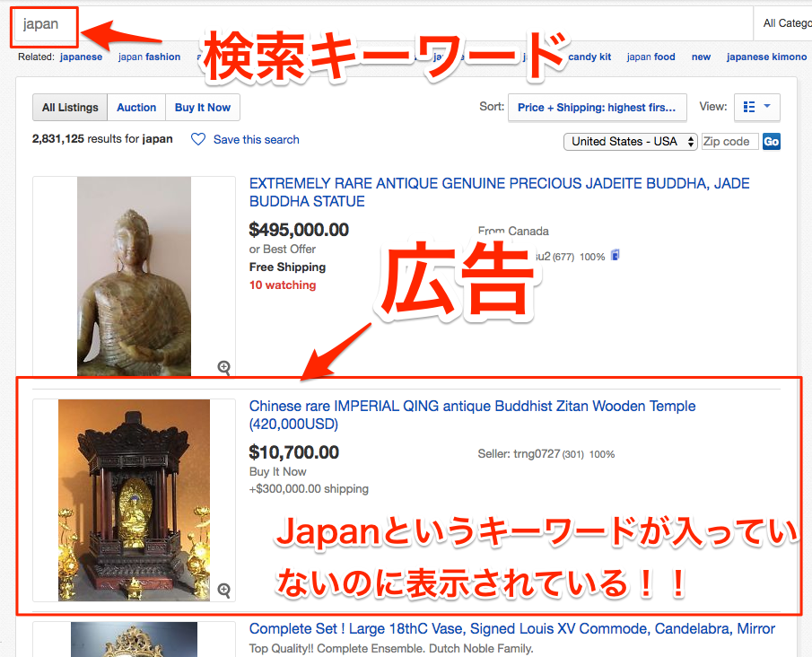
Task: Click the Save this search link
Action: click(x=256, y=139)
